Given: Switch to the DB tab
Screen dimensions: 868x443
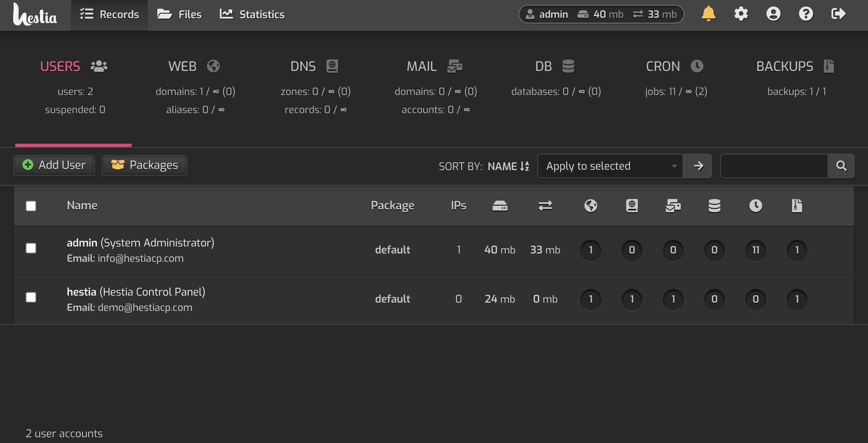Looking at the screenshot, I should point(555,66).
